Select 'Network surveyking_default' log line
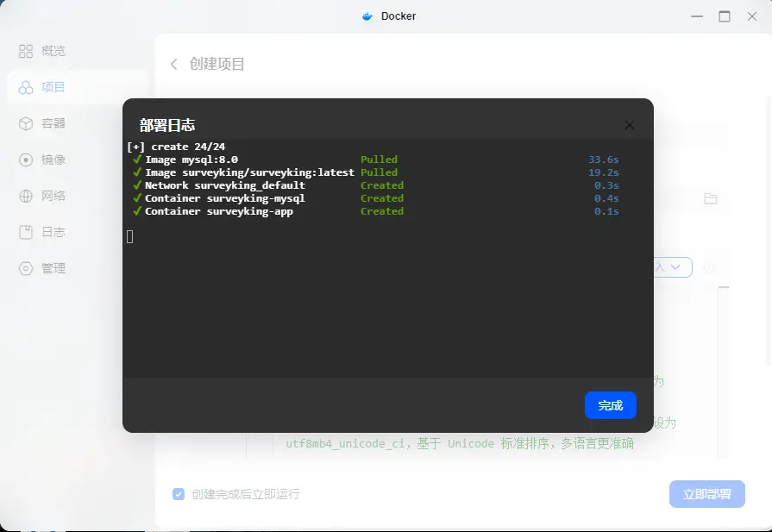Viewport: 772px width, 532px height. 224,185
